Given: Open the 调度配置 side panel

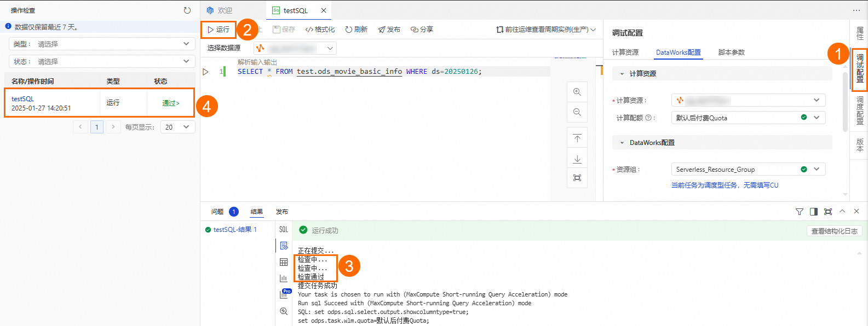Looking at the screenshot, I should click(860, 110).
